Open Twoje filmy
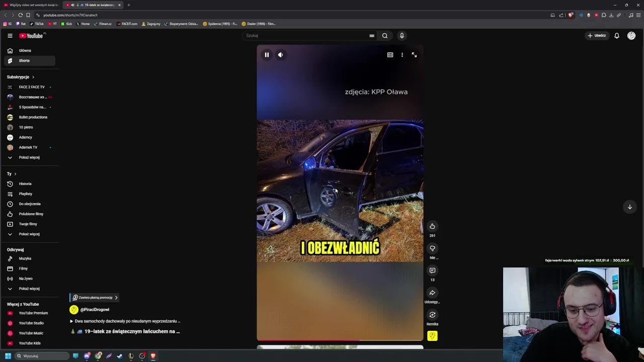 pos(30,224)
